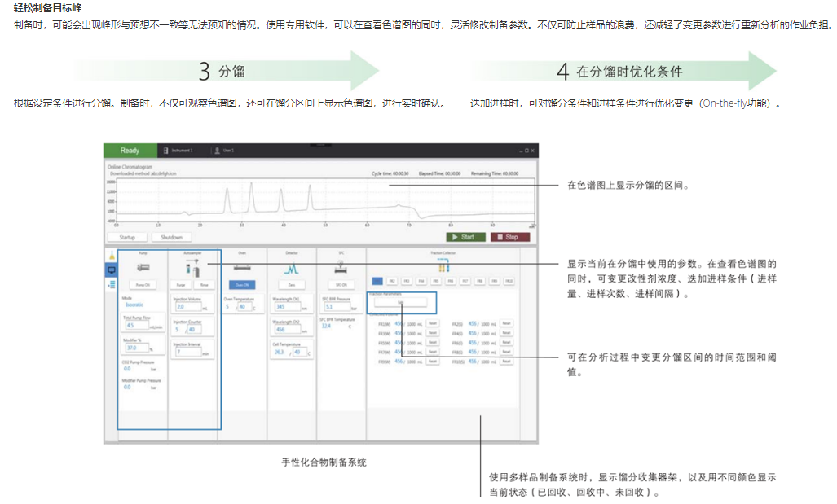Reset collected volume for FR10(S)
This screenshot has width=837, height=504.
pos(507,362)
